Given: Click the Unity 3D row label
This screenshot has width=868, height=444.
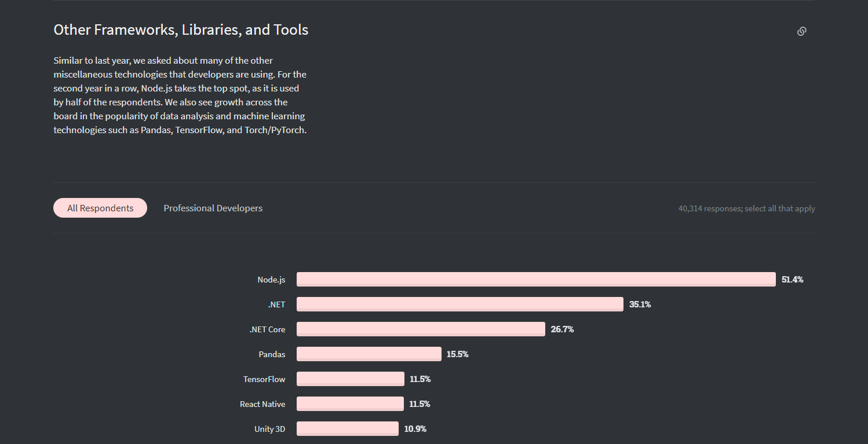Looking at the screenshot, I should pos(269,429).
